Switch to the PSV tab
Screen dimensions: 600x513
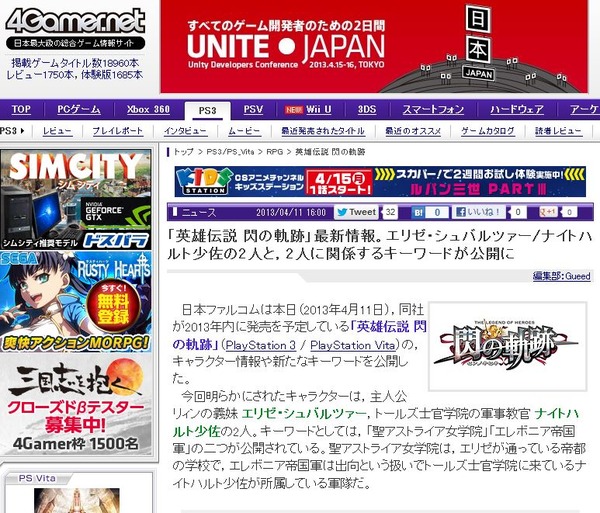click(253, 109)
